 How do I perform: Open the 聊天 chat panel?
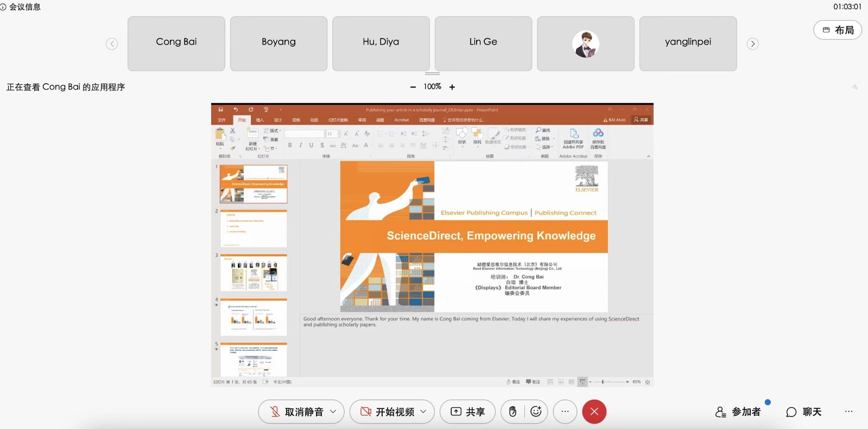point(804,412)
